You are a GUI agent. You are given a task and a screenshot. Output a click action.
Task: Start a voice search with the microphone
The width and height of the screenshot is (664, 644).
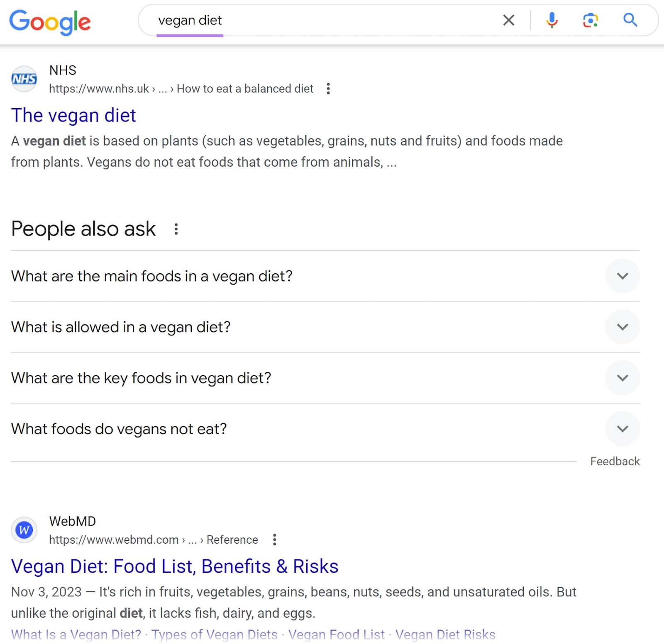(552, 20)
